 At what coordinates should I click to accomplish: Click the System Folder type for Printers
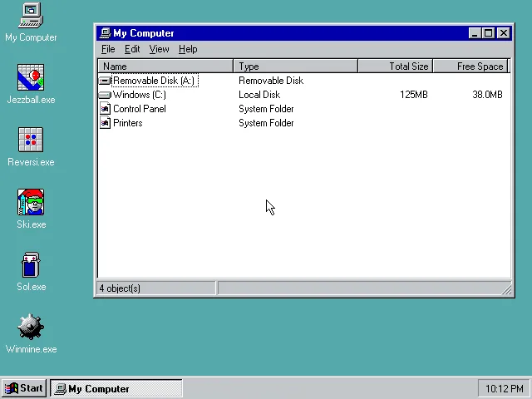click(266, 123)
